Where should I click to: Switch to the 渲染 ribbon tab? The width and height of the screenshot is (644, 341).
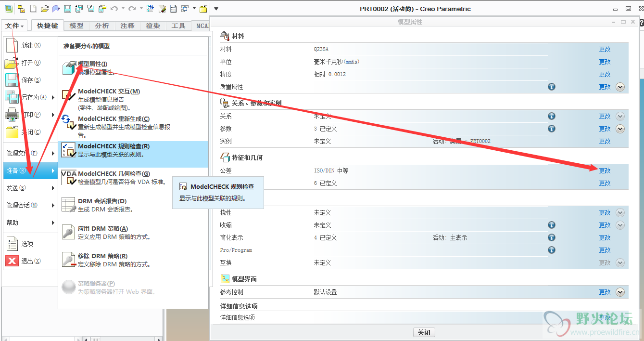[x=153, y=26]
